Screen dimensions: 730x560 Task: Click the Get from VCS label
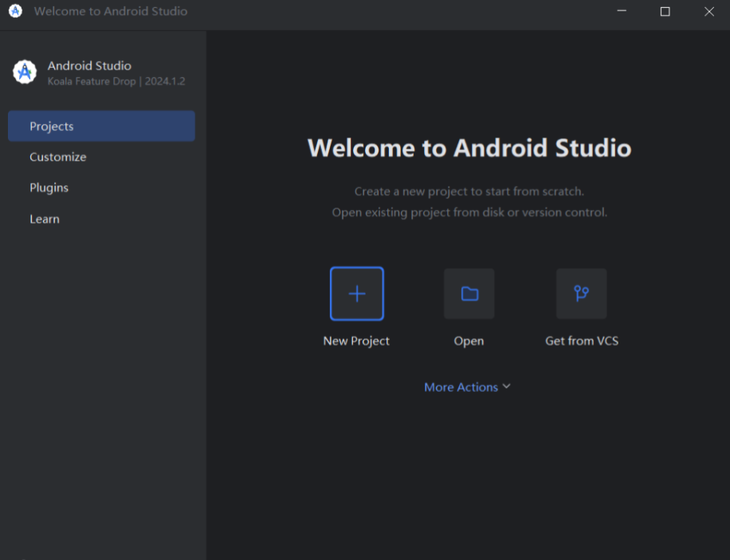point(581,340)
